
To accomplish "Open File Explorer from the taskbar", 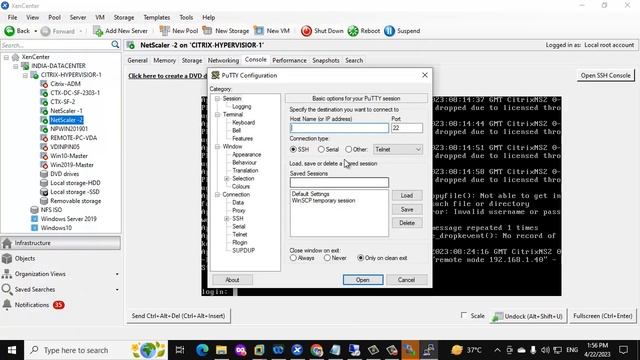I will point(221,350).
